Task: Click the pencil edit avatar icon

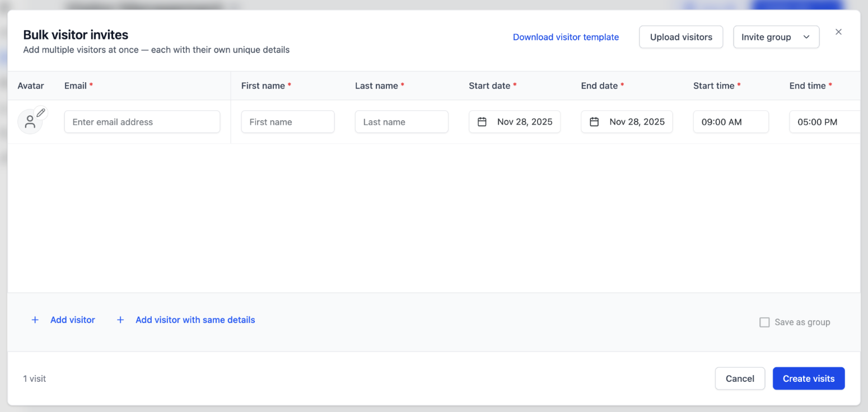Action: [41, 113]
